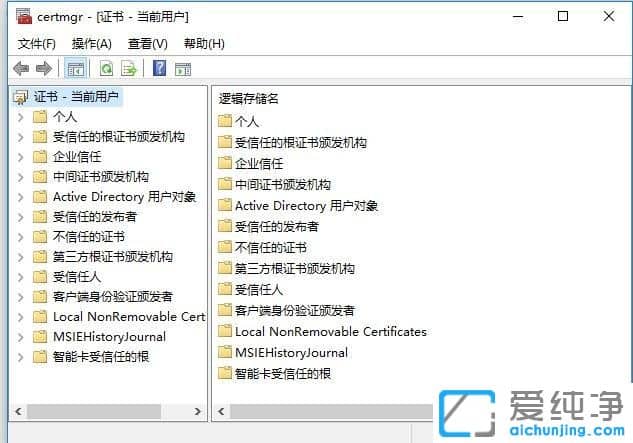633x443 pixels.
Task: Click the 客户端身份验证颁发者 folder icon in right pane
Action: tap(225, 310)
